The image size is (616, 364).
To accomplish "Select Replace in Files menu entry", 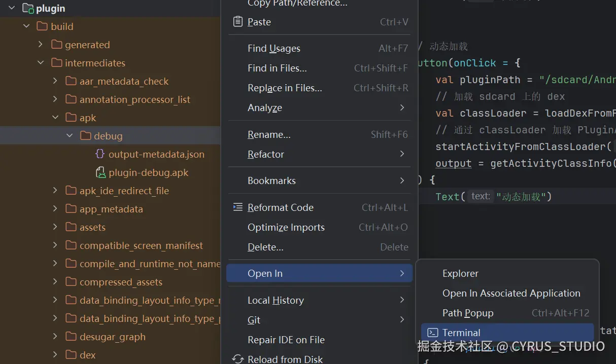I will click(x=320, y=88).
